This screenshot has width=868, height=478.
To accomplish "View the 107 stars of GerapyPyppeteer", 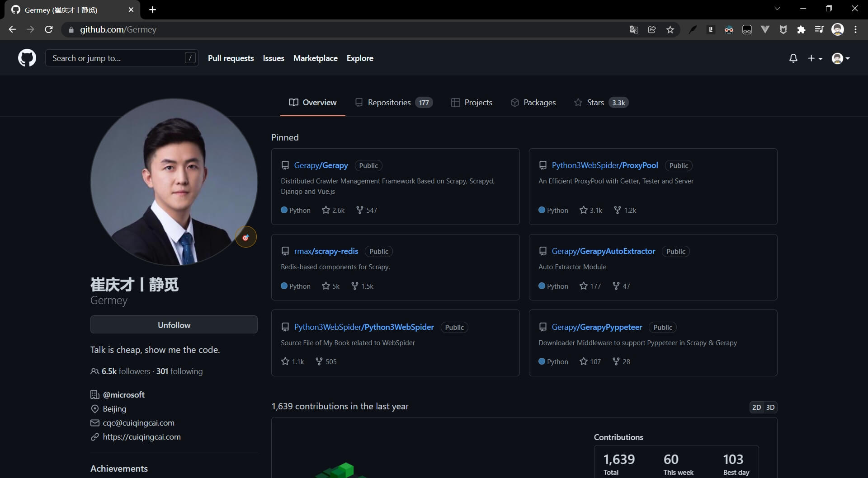I will pos(590,361).
